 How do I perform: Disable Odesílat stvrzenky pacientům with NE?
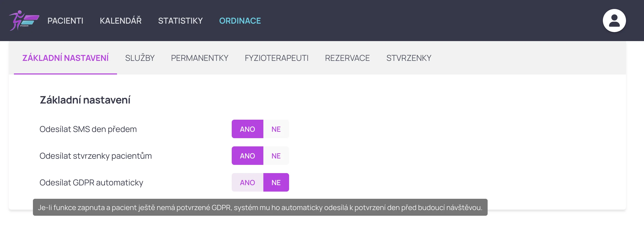pyautogui.click(x=276, y=156)
